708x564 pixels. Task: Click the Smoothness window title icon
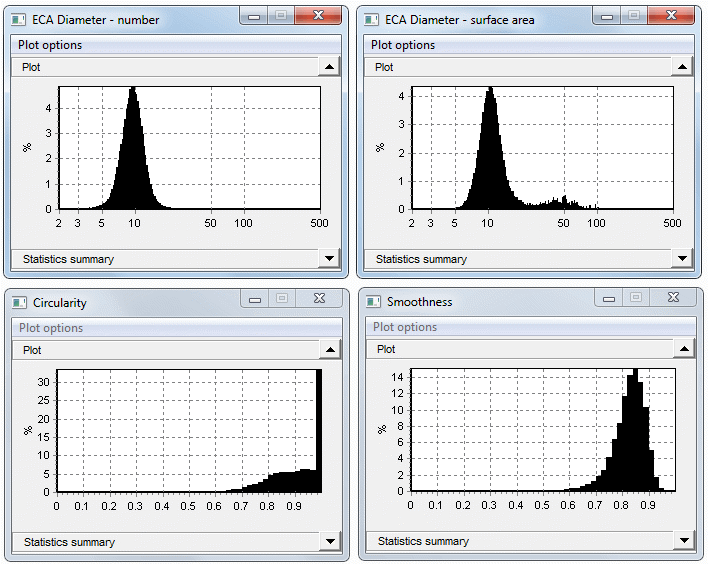373,301
